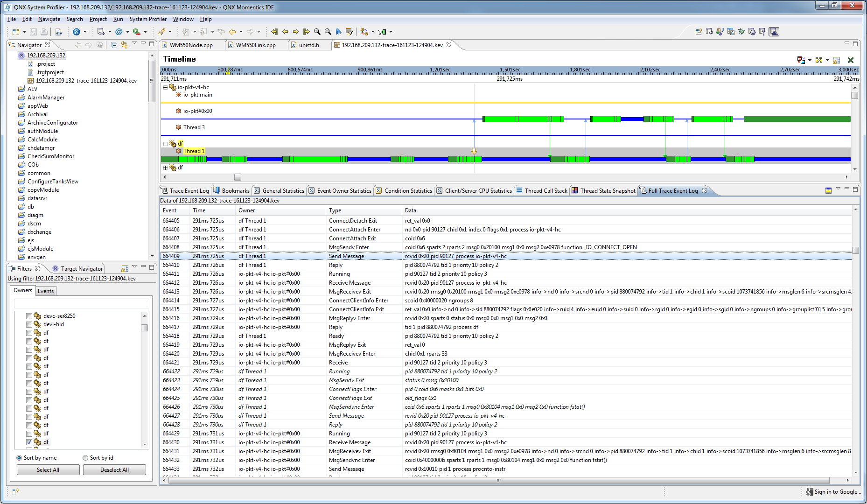Check the devi-hid owner checkbox
Screen dimensions: 867x504
point(29,324)
